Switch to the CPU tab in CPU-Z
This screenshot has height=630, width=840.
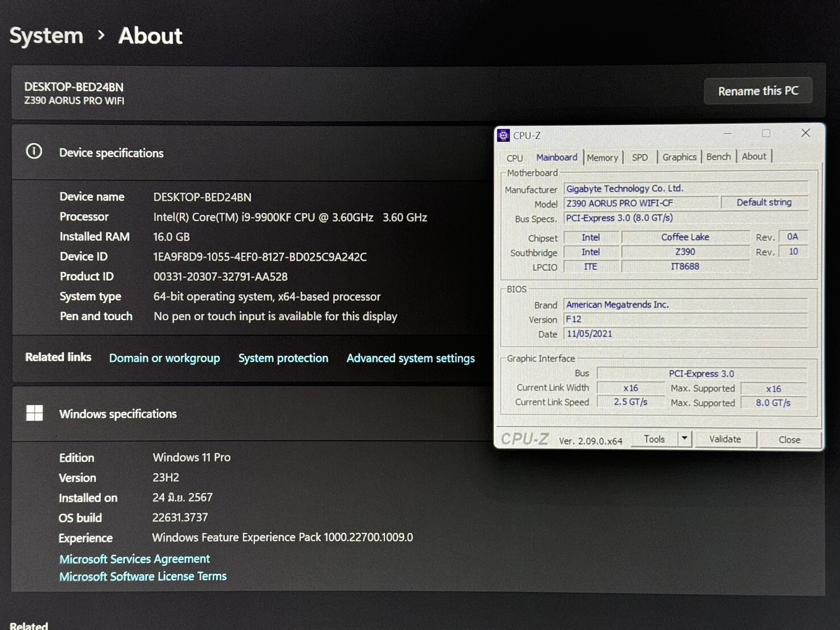[x=515, y=157]
